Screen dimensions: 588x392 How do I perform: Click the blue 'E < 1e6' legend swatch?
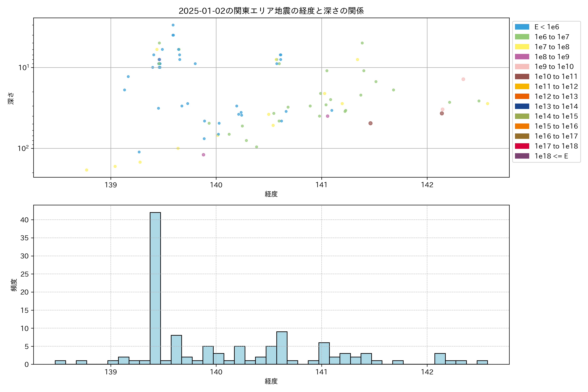pos(522,27)
